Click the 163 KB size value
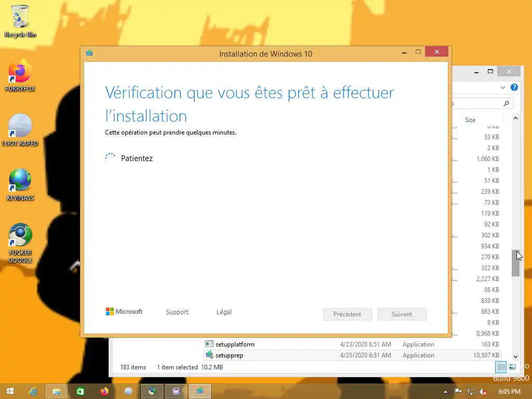This screenshot has height=399, width=532. [490, 344]
